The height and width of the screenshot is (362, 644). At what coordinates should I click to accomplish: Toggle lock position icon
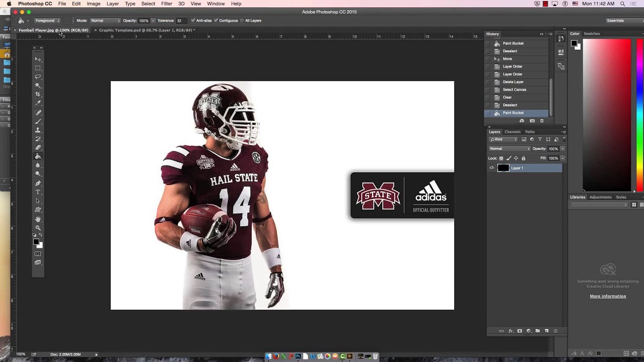click(x=516, y=158)
